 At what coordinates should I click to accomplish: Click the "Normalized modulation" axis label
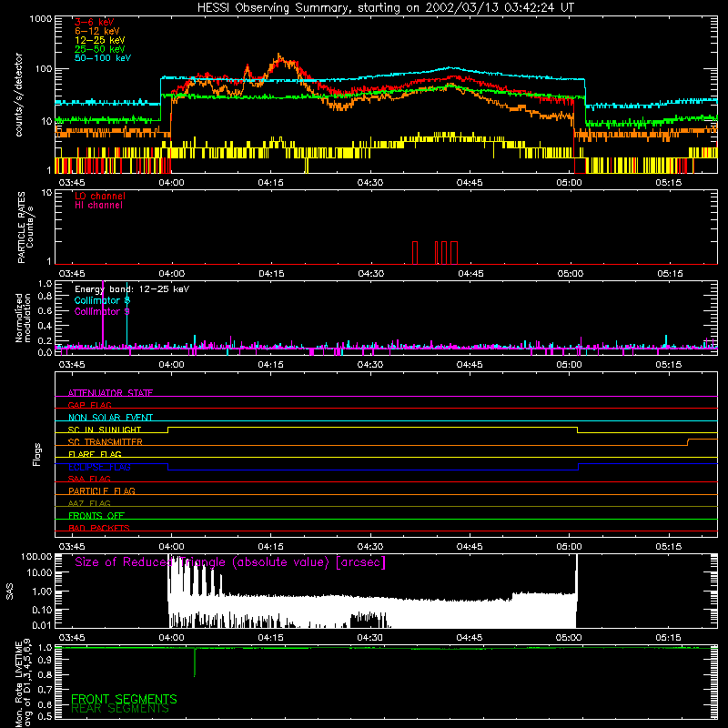click(x=23, y=318)
